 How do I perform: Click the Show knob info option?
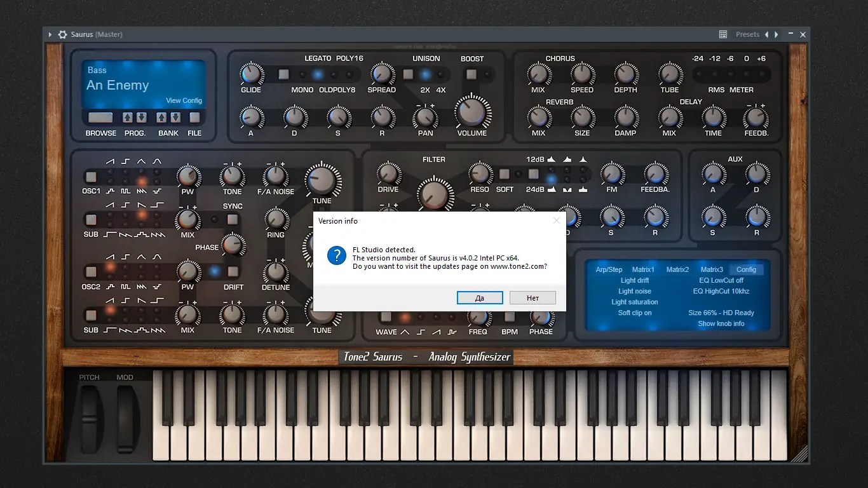coord(721,323)
